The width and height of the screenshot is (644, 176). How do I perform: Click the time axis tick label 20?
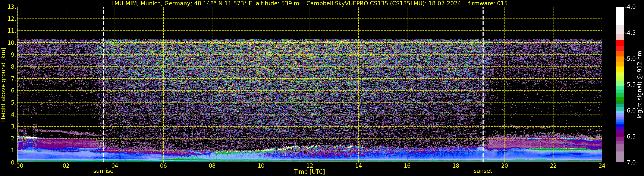tap(505, 166)
